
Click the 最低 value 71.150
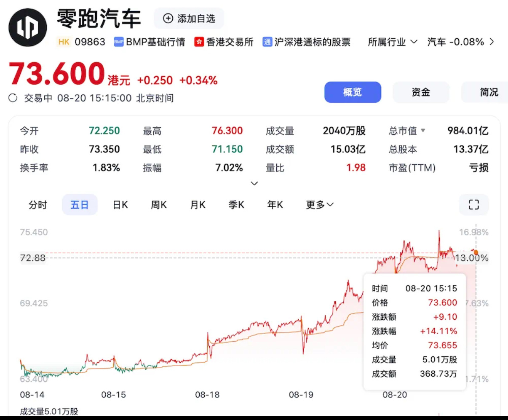(227, 149)
